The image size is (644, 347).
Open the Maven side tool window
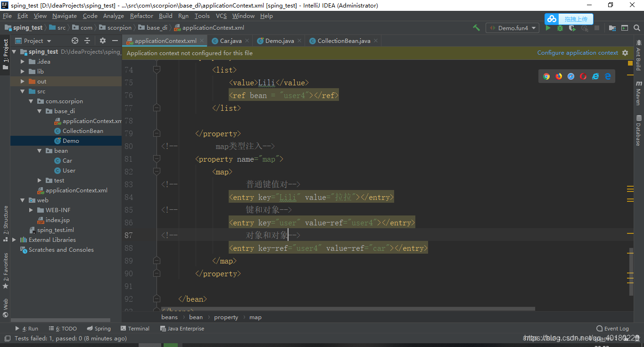tap(639, 93)
